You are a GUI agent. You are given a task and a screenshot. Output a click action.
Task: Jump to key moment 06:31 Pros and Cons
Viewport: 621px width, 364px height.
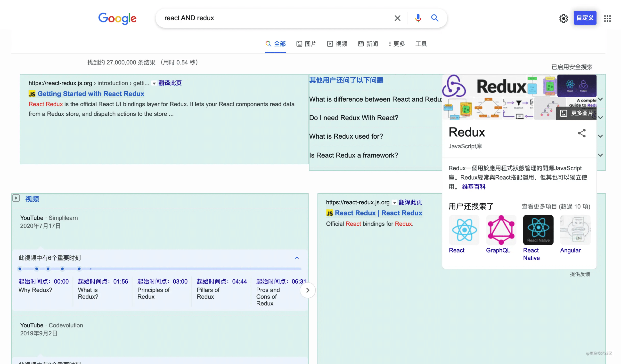[281, 292]
